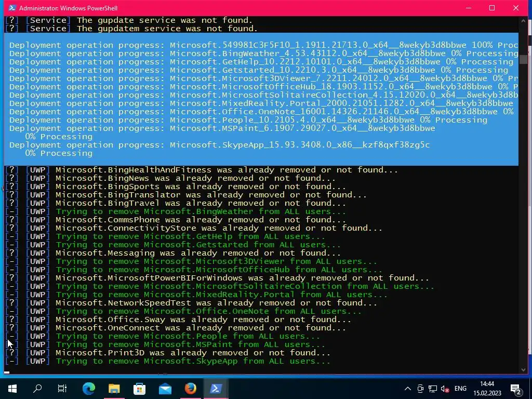
Task: Show hidden system tray icons
Action: pyautogui.click(x=408, y=389)
